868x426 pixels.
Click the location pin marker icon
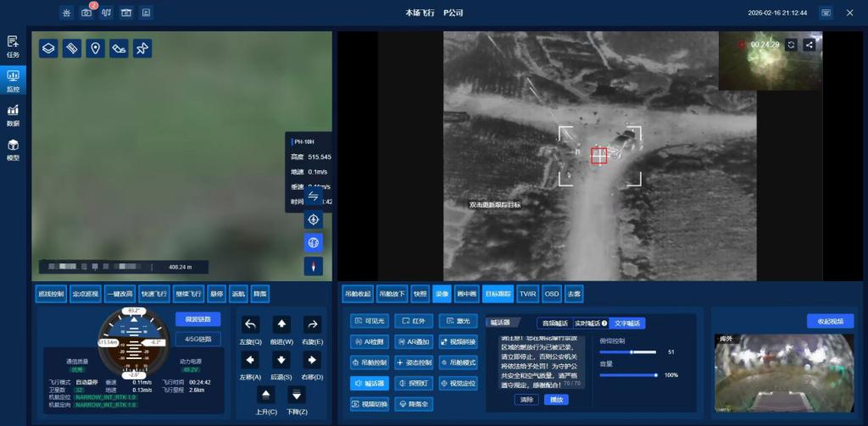pos(97,48)
